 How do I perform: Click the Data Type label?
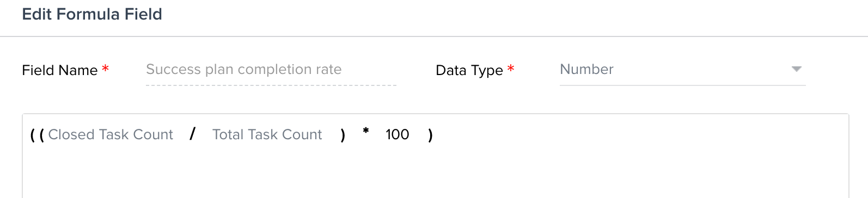469,70
